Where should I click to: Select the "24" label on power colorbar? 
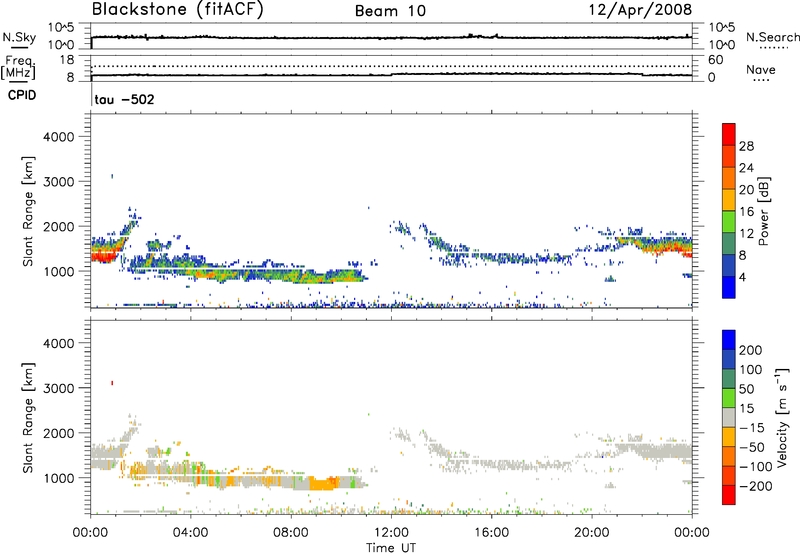coord(746,168)
